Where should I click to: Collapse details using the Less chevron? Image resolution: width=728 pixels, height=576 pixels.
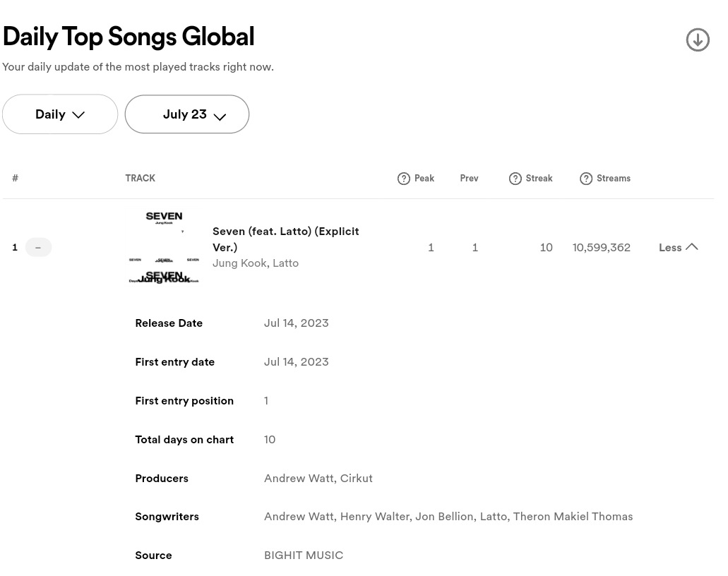(x=691, y=247)
